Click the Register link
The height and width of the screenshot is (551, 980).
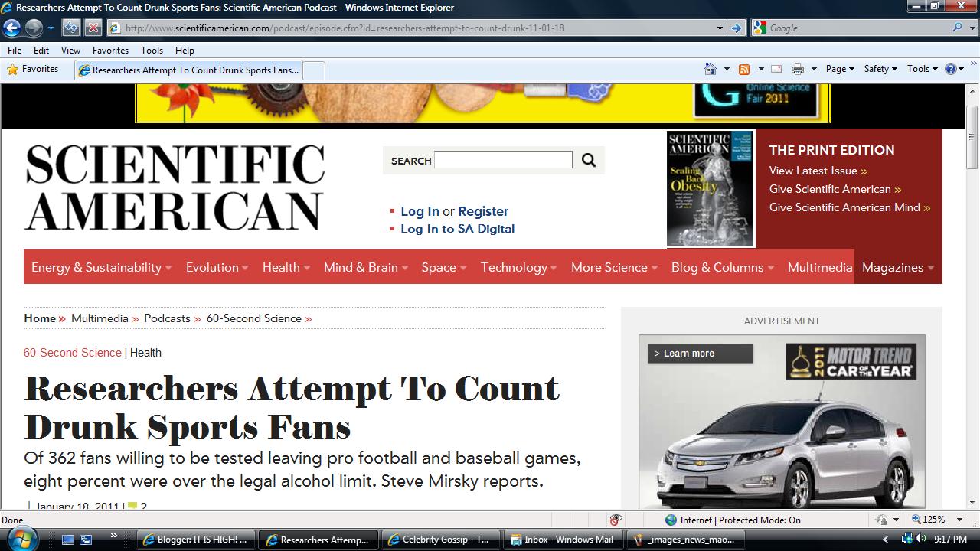(x=483, y=211)
